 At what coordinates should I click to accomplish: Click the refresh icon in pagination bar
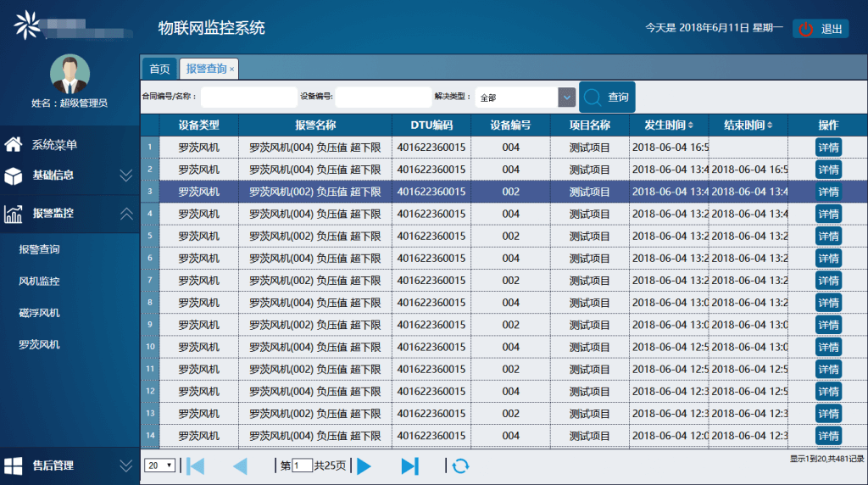click(460, 465)
